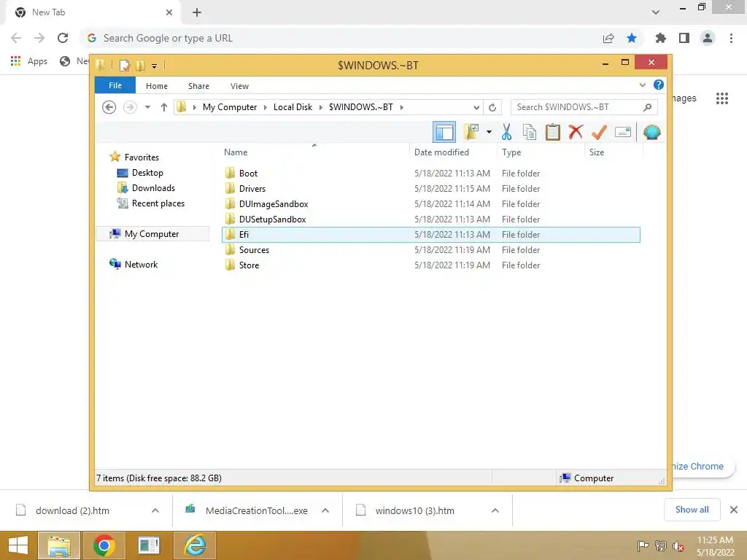This screenshot has width=747, height=560.
Task: Refresh the Explorer folder view
Action: click(492, 107)
